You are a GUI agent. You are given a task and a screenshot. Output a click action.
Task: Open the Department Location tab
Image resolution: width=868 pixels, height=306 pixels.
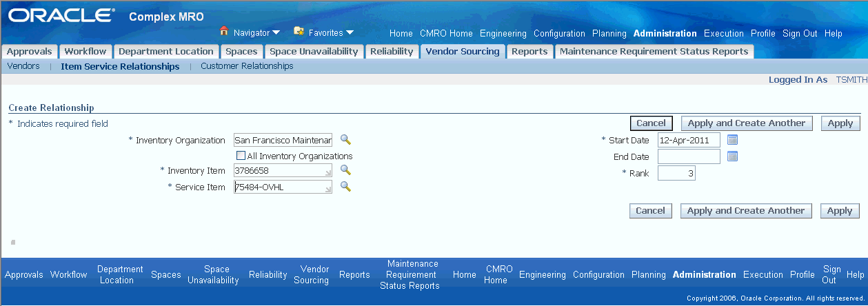click(x=166, y=52)
